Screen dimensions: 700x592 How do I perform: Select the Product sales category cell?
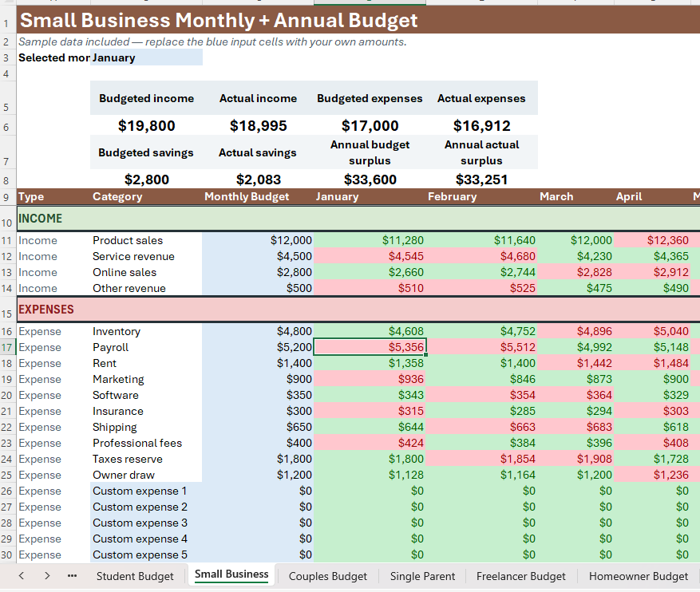coord(146,240)
